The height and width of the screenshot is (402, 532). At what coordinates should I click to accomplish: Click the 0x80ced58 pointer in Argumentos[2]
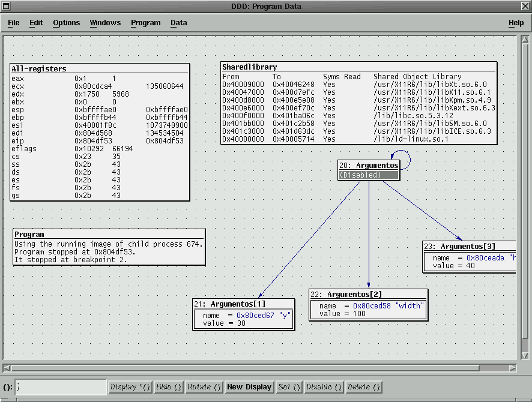(x=373, y=305)
